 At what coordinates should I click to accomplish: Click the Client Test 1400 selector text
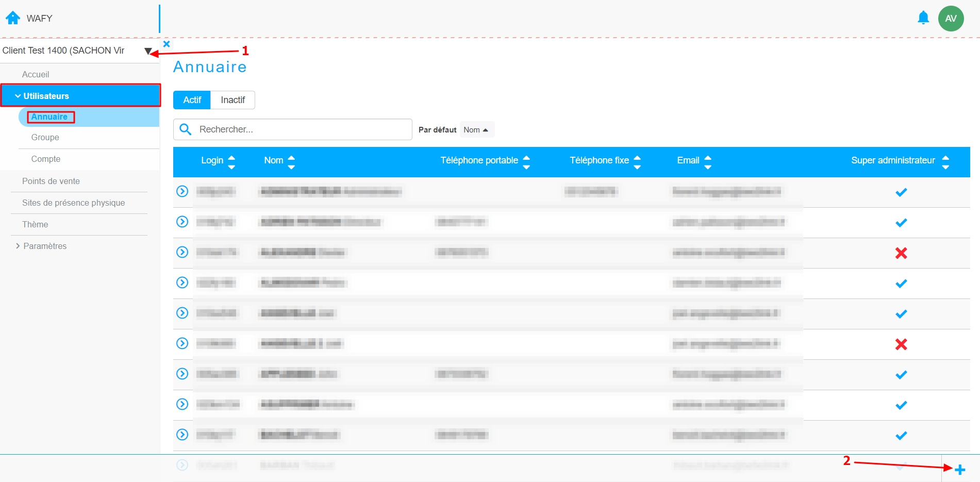click(63, 51)
